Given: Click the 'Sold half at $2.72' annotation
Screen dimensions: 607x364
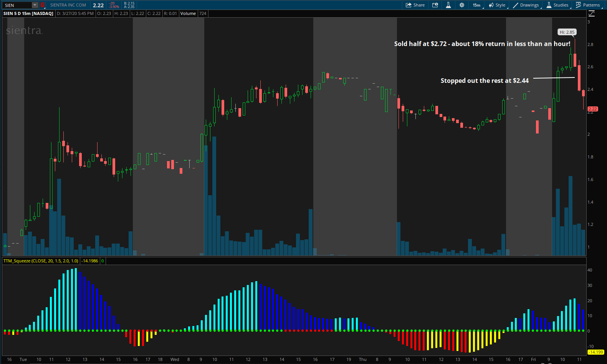Looking at the screenshot, I should pyautogui.click(x=482, y=44).
